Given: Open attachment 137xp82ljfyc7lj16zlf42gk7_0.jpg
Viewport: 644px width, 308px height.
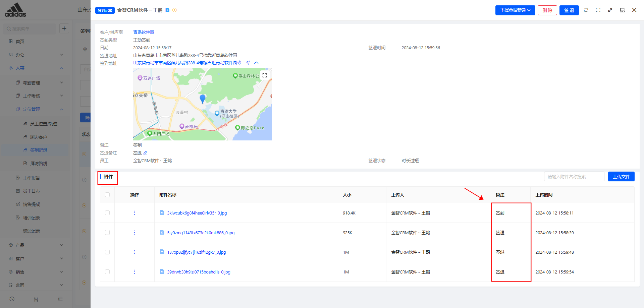Looking at the screenshot, I should (197, 252).
